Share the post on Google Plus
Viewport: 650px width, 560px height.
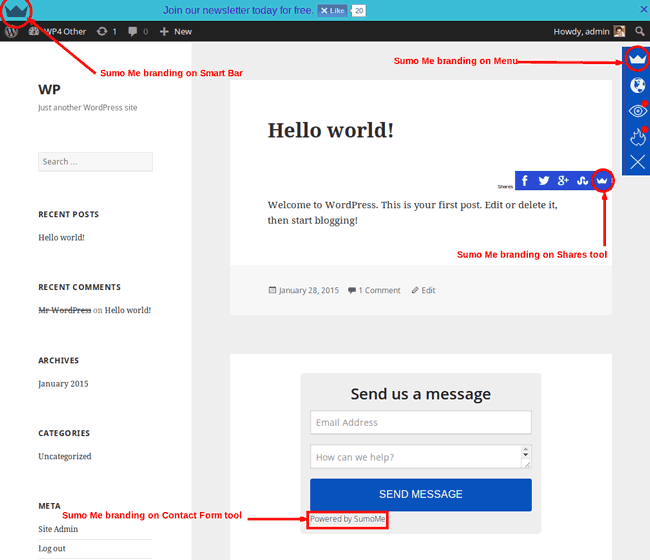(x=563, y=181)
